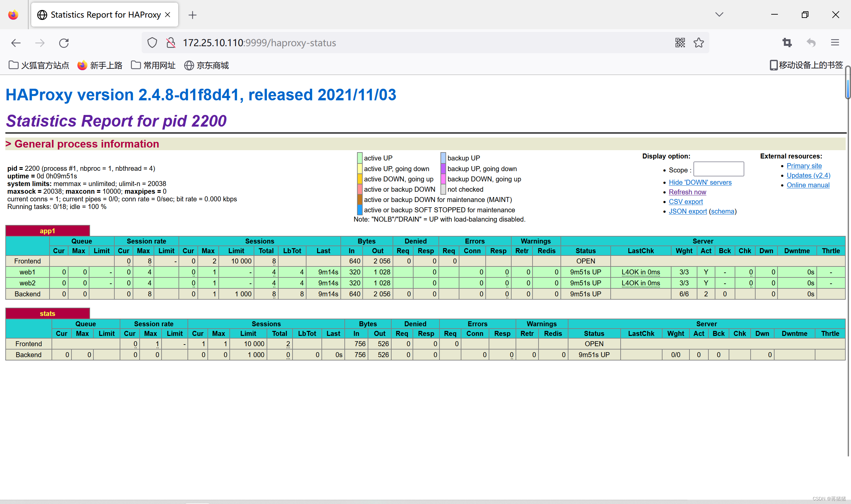
Task: Open the QR code generator icon
Action: point(680,43)
